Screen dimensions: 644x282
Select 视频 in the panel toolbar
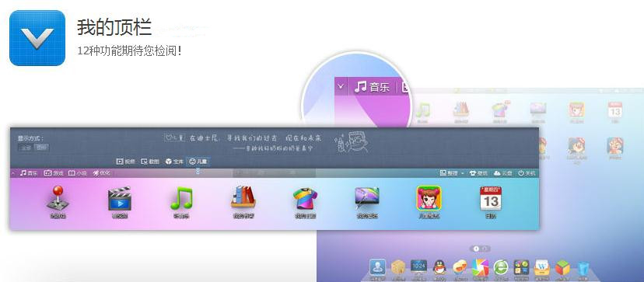coord(126,162)
